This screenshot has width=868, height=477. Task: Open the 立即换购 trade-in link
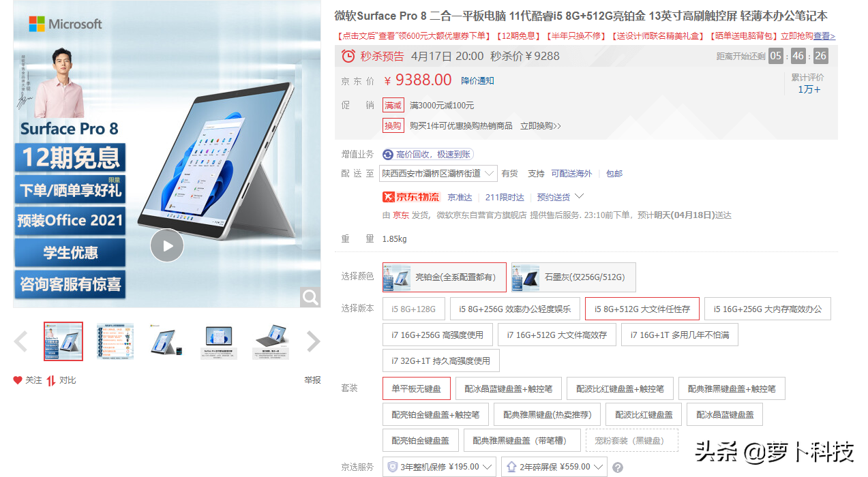541,125
